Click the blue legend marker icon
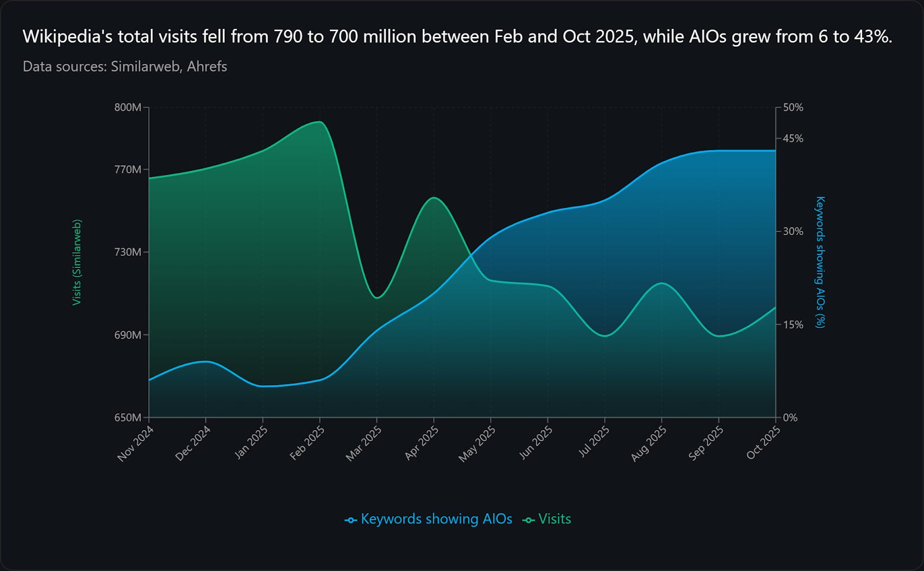The width and height of the screenshot is (924, 571). pyautogui.click(x=351, y=520)
